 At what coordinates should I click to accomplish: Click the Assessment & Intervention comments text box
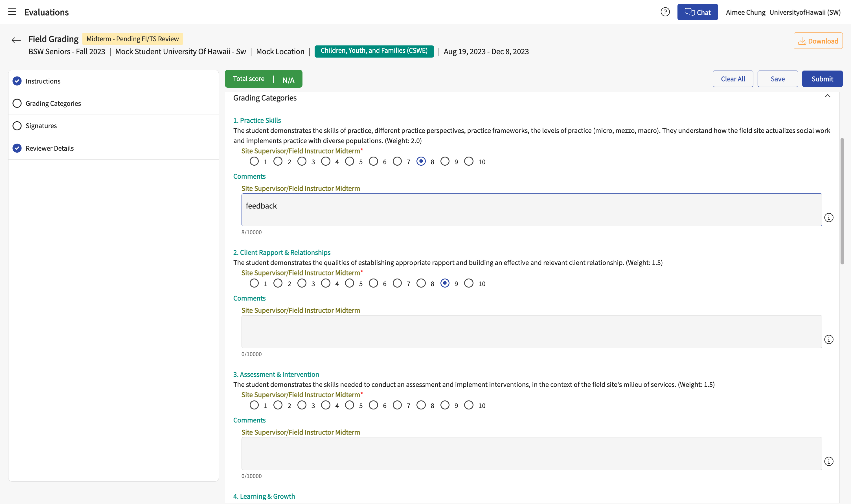pos(531,453)
